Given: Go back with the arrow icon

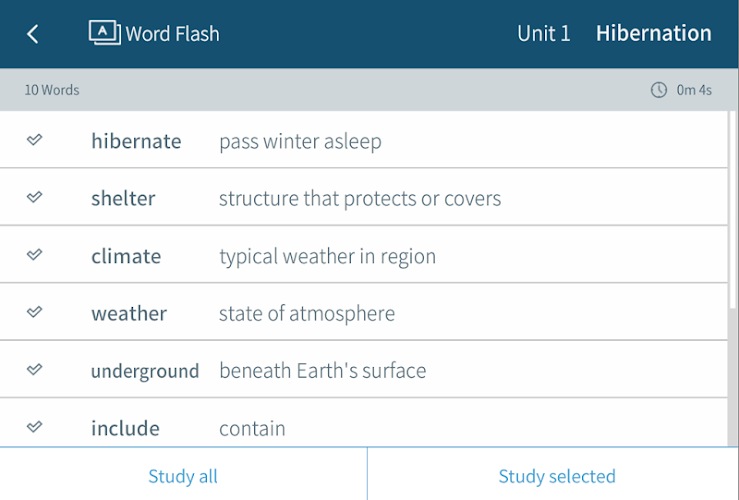Looking at the screenshot, I should tap(33, 34).
